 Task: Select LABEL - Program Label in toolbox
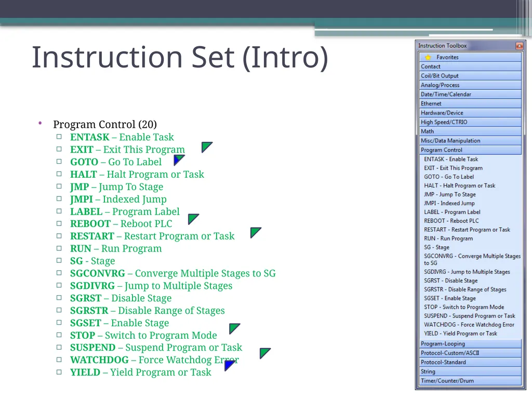coord(452,212)
